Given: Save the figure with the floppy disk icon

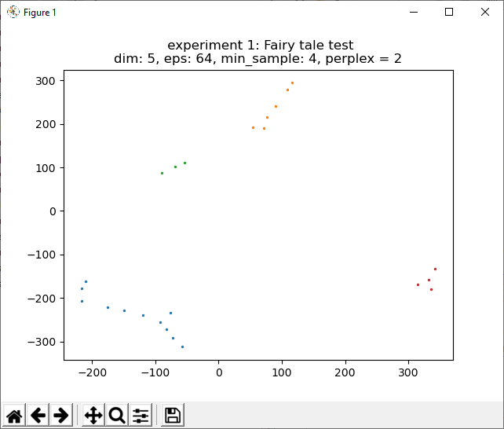Looking at the screenshot, I should click(x=173, y=416).
